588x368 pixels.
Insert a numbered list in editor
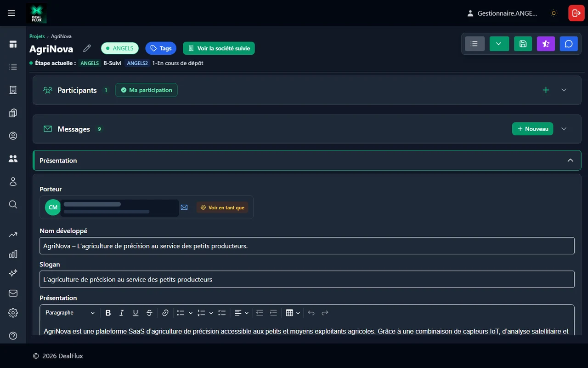[201, 313]
